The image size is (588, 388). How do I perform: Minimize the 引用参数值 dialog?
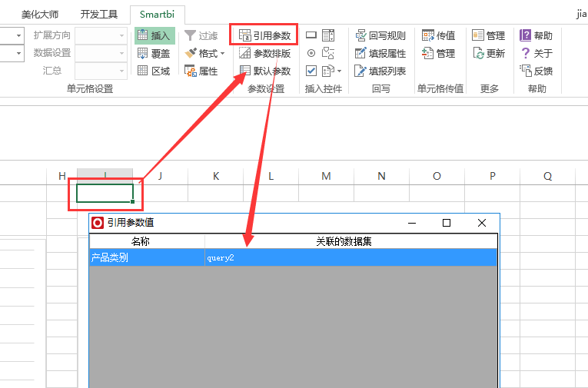tap(412, 223)
